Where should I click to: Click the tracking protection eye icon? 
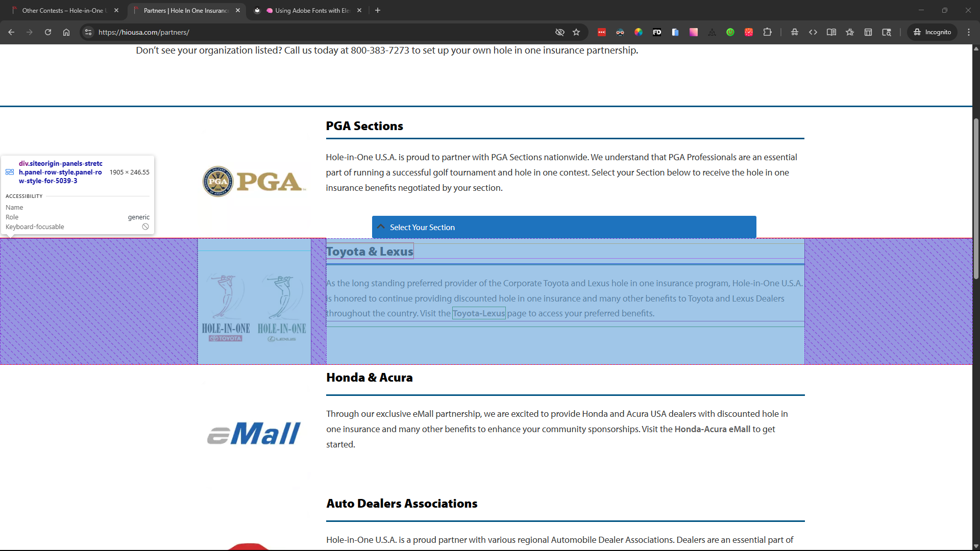pyautogui.click(x=560, y=32)
